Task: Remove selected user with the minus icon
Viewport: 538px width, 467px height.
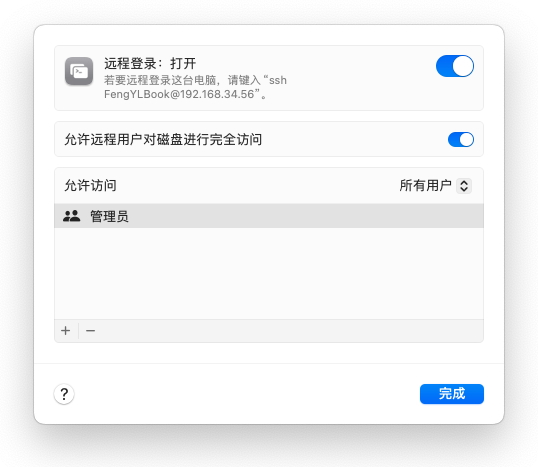Action: (91, 330)
